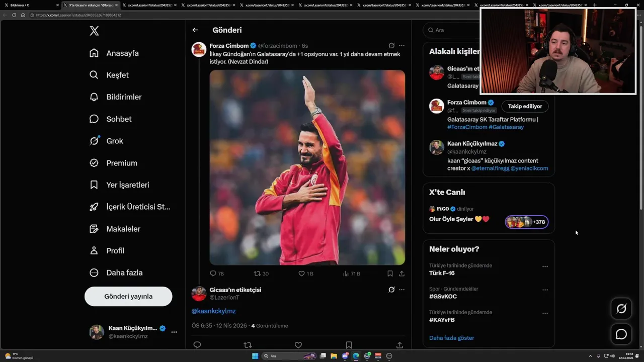
Task: Open @kaankckylmz mention link
Action: (x=213, y=311)
